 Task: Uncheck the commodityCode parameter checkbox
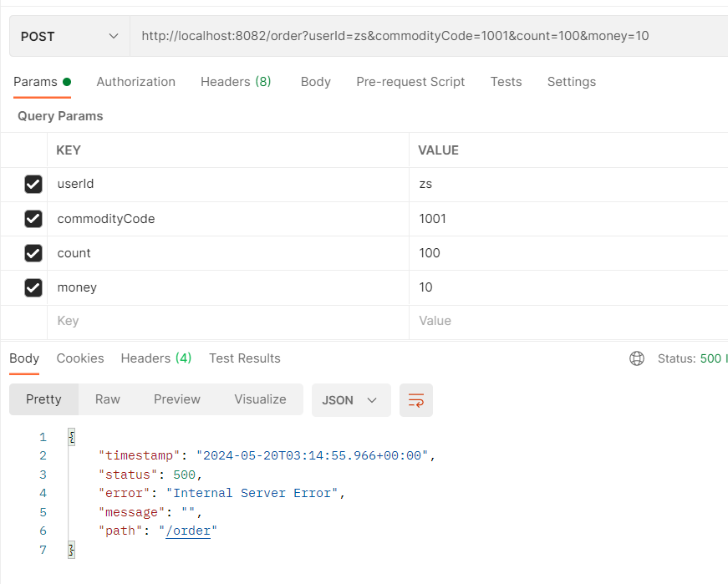pos(33,219)
